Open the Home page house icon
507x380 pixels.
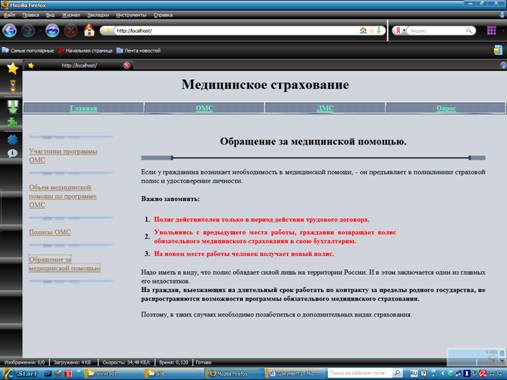(x=89, y=31)
